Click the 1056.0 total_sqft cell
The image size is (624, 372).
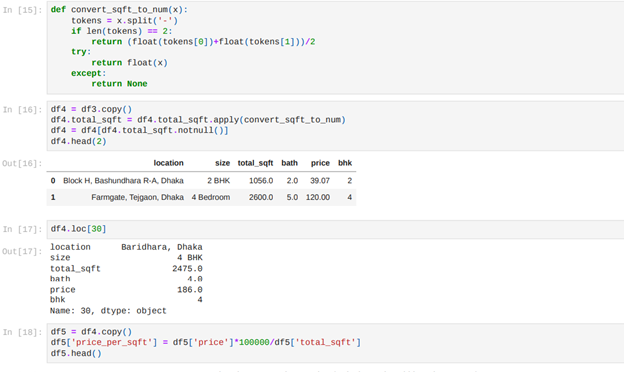coord(261,181)
